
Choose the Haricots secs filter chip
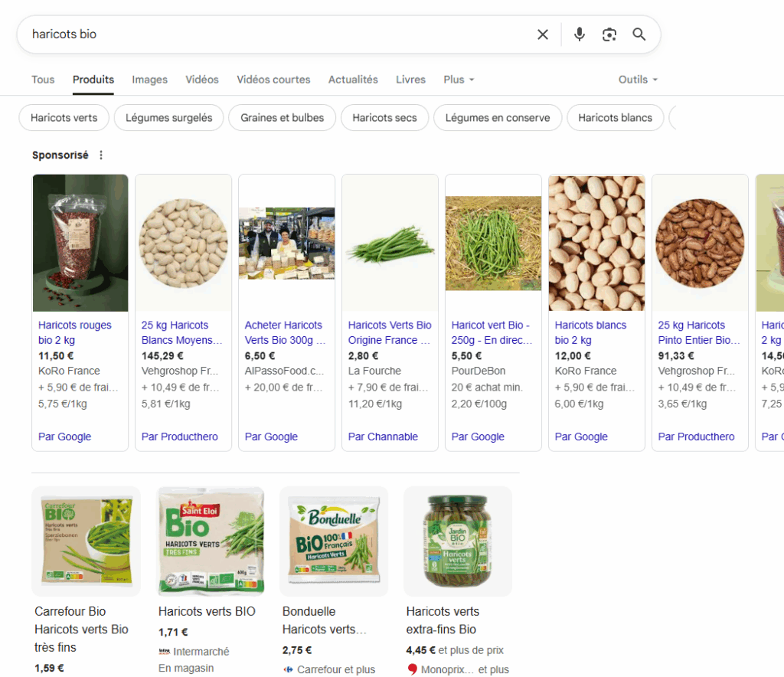point(384,118)
